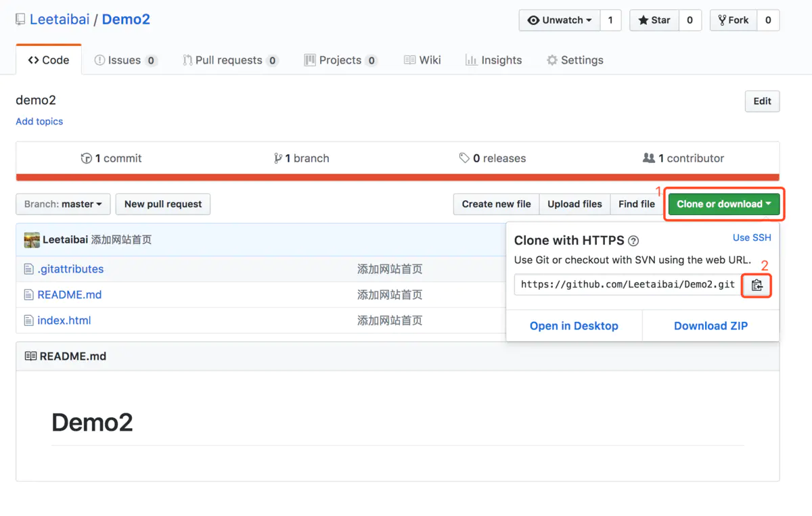Switch to the Issues tab
The width and height of the screenshot is (812, 516).
(x=125, y=60)
